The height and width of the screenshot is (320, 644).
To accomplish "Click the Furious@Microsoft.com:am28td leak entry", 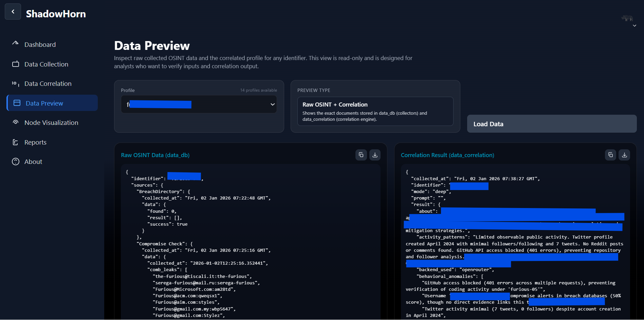I will (x=194, y=289).
